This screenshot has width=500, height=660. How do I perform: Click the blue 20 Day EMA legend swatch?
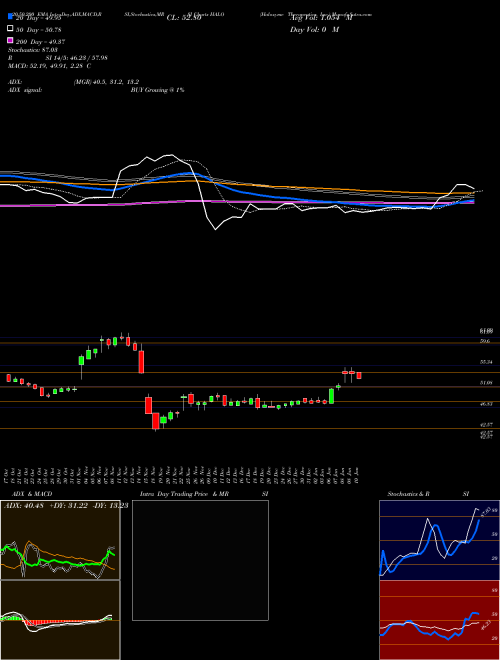pyautogui.click(x=10, y=16)
